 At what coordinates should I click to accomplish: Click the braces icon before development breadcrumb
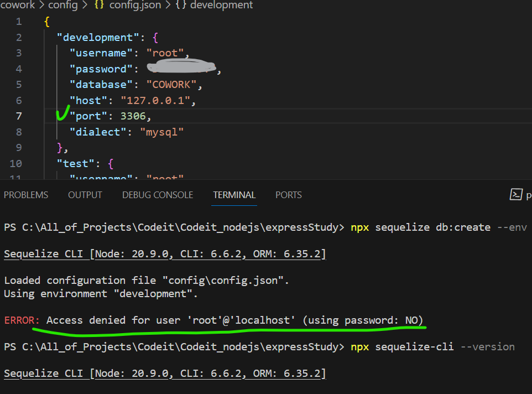[181, 5]
